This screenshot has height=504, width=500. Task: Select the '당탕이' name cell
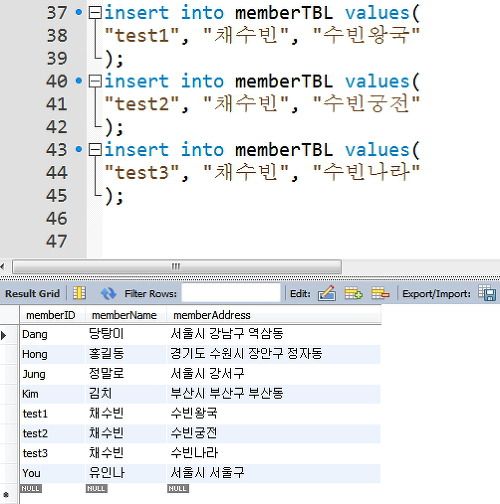tap(126, 334)
